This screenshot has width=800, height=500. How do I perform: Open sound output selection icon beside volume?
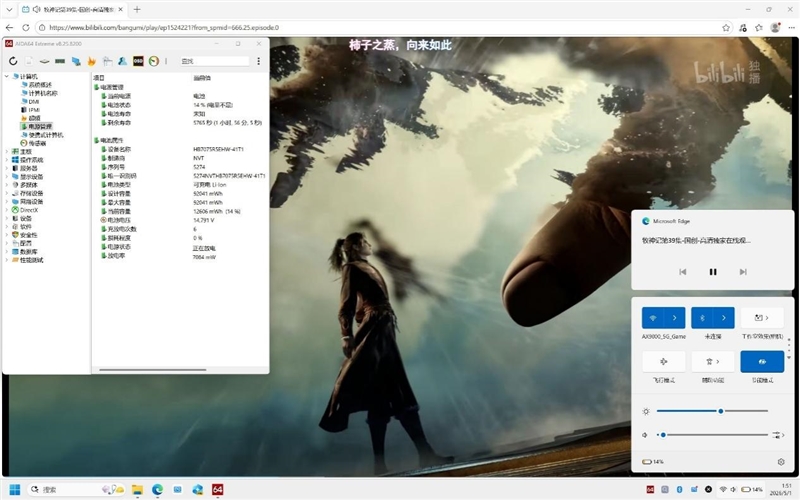point(778,435)
